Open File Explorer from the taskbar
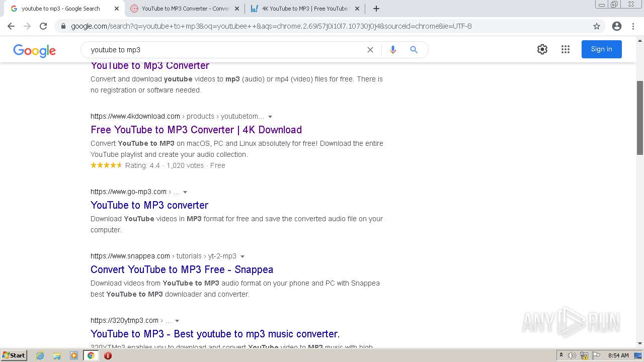The height and width of the screenshot is (362, 644). [x=57, y=355]
